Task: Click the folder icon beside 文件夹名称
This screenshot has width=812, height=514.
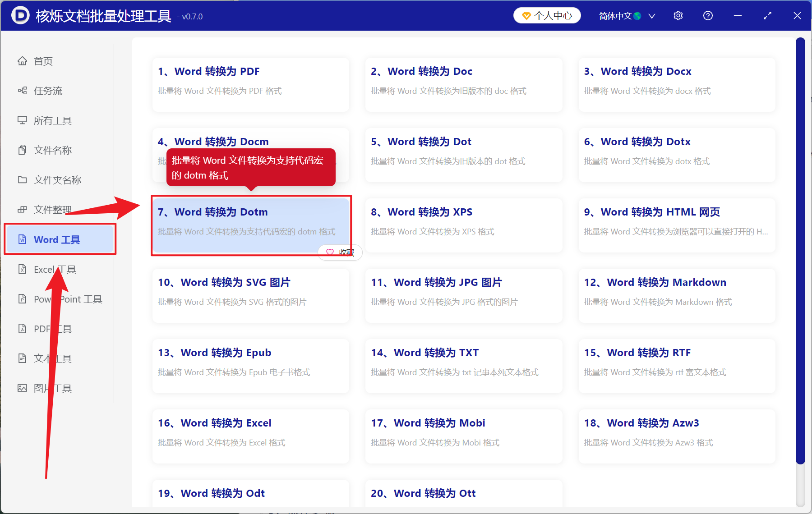Action: pyautogui.click(x=22, y=180)
